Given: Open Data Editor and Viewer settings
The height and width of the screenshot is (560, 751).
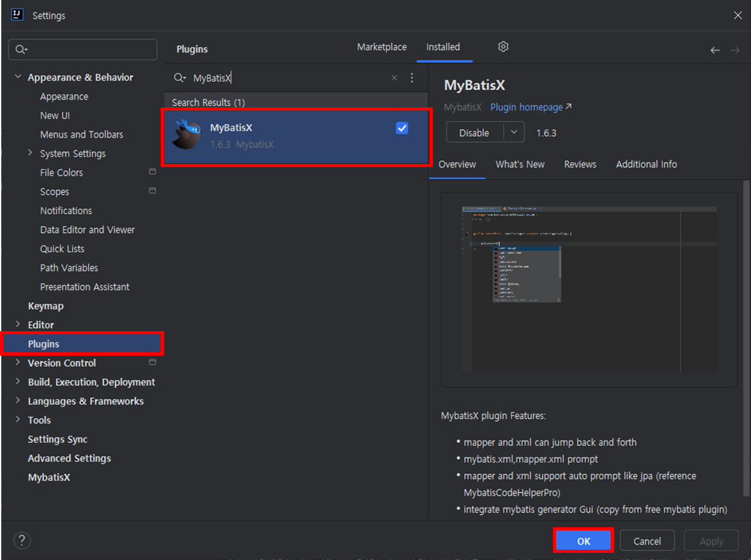Looking at the screenshot, I should tap(87, 230).
